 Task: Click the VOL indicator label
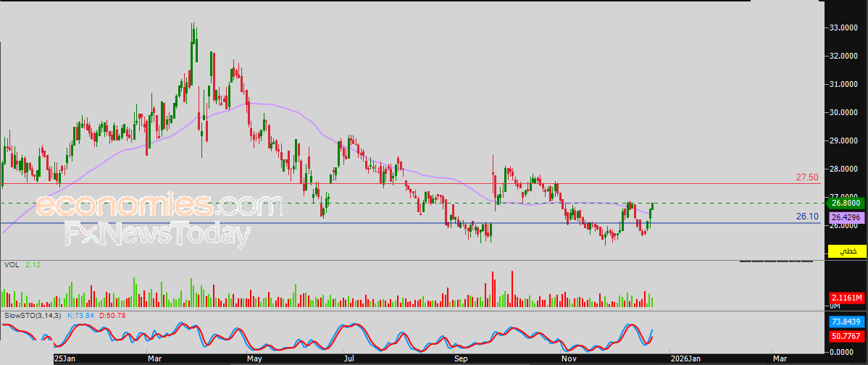(x=11, y=265)
